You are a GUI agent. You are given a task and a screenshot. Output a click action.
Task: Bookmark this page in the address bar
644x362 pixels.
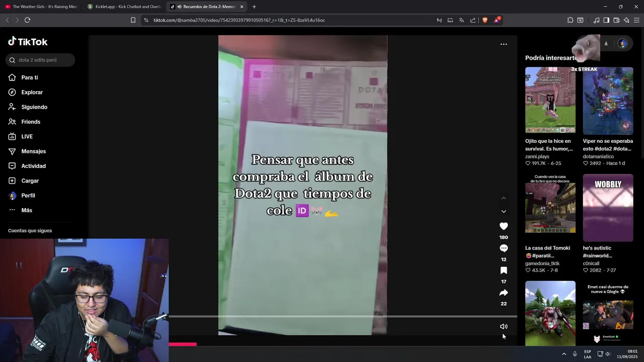click(133, 20)
